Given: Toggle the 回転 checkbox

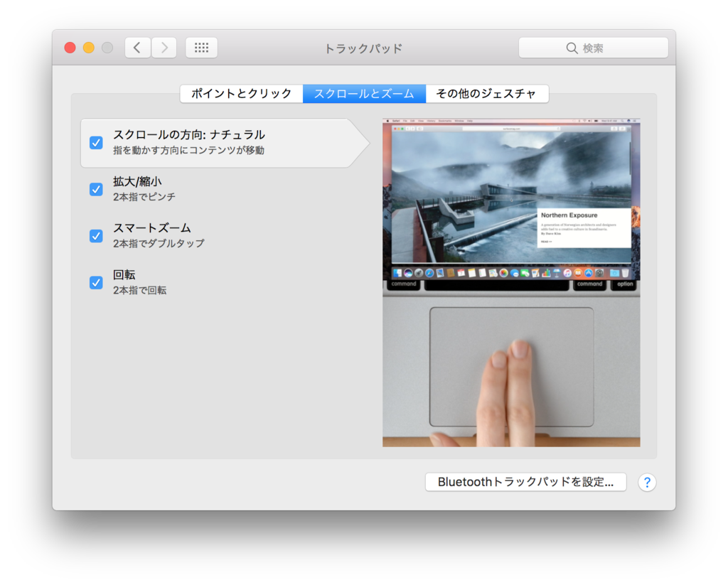Looking at the screenshot, I should (96, 282).
